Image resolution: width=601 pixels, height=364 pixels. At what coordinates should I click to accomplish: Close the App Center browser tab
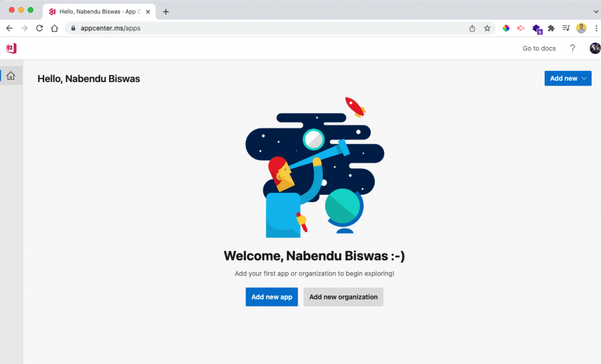point(148,12)
